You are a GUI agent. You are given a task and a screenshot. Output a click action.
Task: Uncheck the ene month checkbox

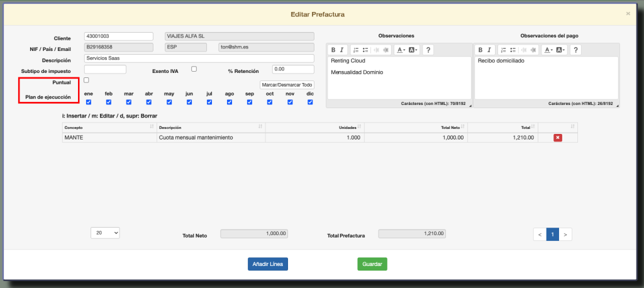click(x=89, y=102)
